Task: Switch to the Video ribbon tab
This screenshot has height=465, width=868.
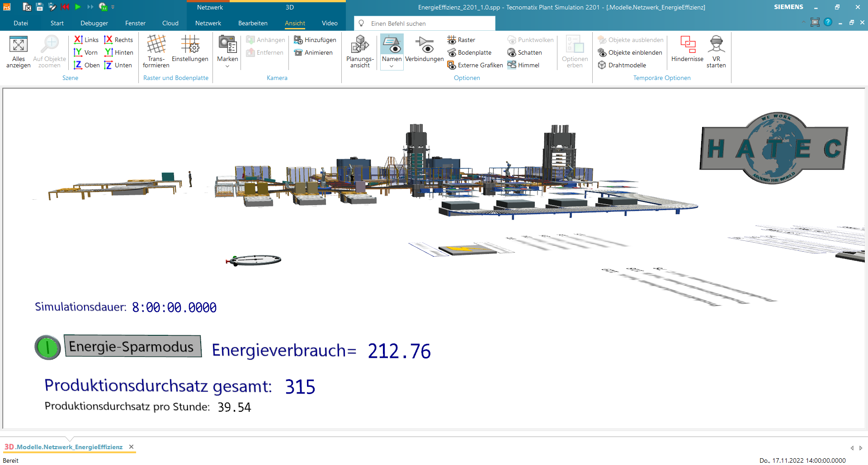Action: point(330,23)
